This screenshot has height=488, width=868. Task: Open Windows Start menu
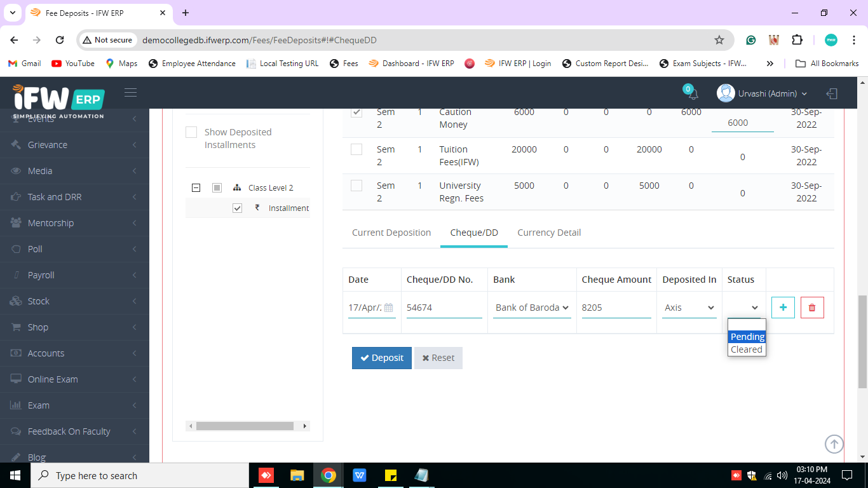point(15,475)
